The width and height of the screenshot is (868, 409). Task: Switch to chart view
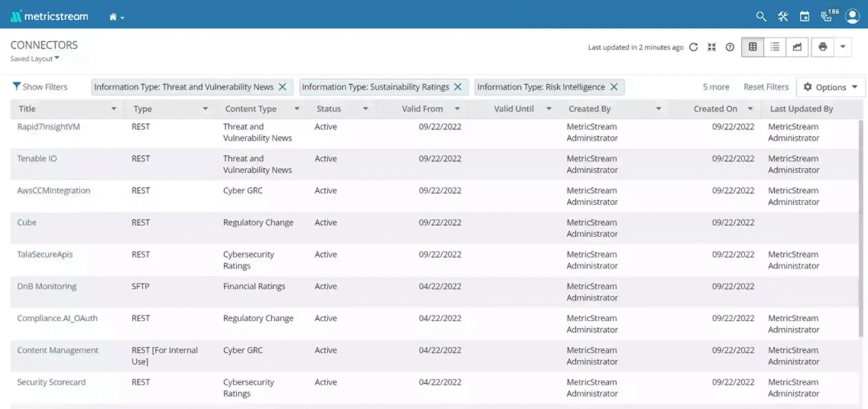point(797,47)
